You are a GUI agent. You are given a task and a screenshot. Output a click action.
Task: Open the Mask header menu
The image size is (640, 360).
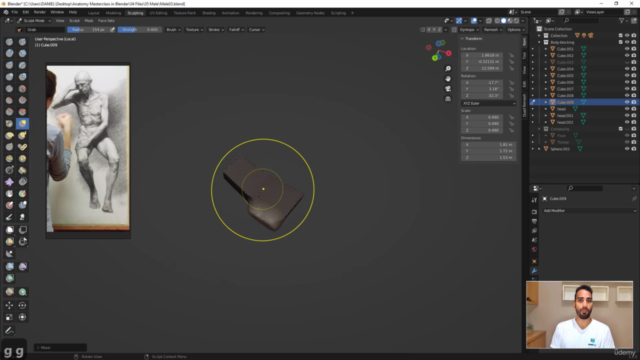(x=89, y=21)
